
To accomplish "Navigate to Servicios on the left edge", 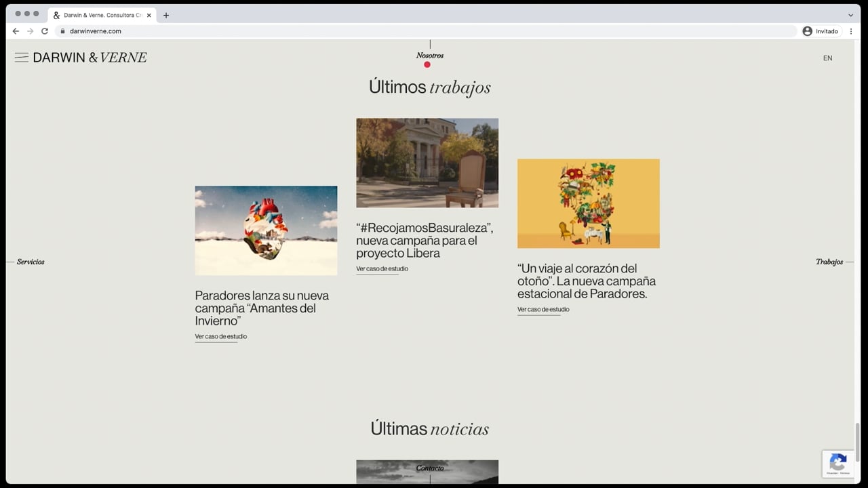I will pos(31,262).
